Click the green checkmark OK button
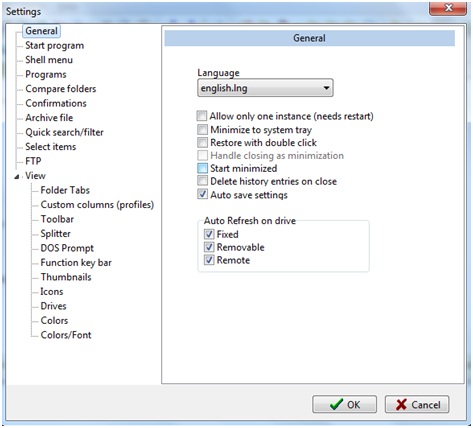This screenshot has width=473, height=428. click(x=344, y=404)
